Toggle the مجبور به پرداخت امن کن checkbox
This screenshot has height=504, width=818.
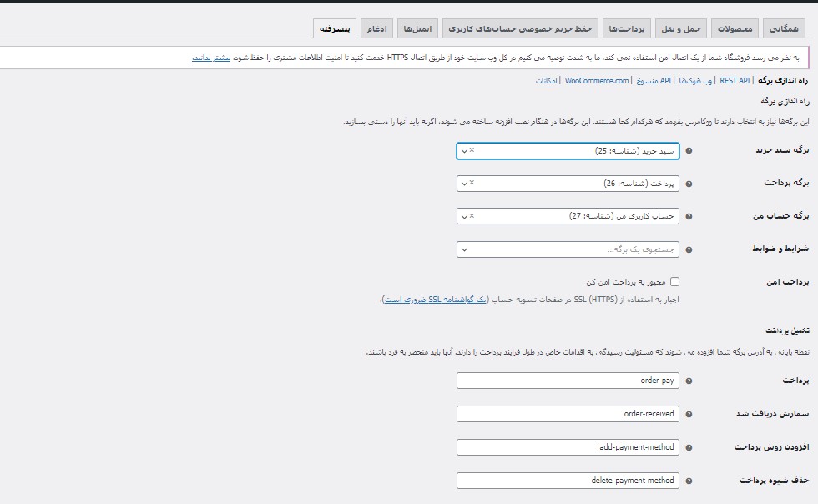(674, 282)
